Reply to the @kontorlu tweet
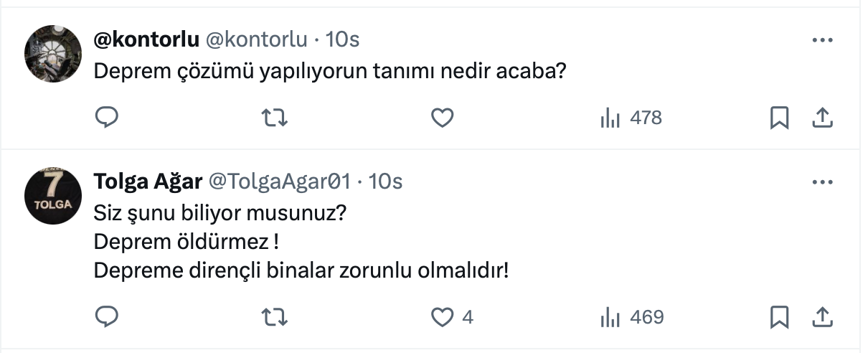The width and height of the screenshot is (868, 353). 106,118
